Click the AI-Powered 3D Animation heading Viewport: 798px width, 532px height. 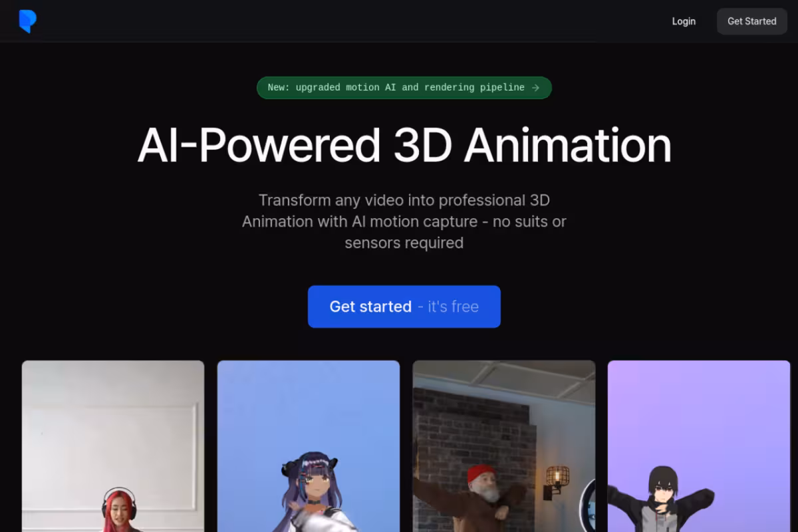(404, 145)
